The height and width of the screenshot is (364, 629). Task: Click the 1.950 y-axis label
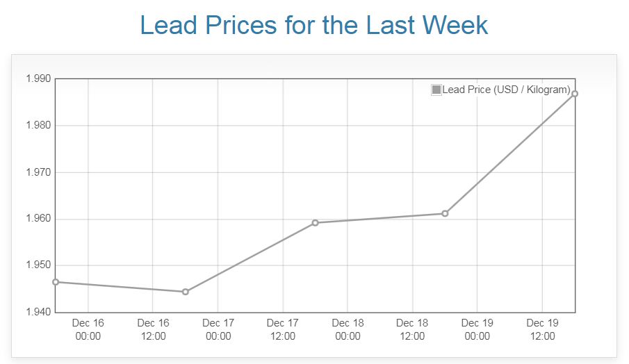tap(38, 265)
